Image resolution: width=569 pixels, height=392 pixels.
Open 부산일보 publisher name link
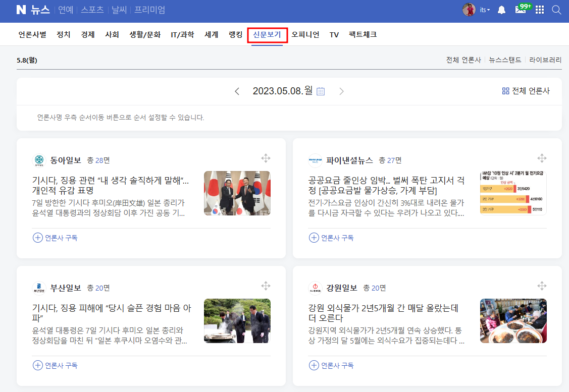66,288
